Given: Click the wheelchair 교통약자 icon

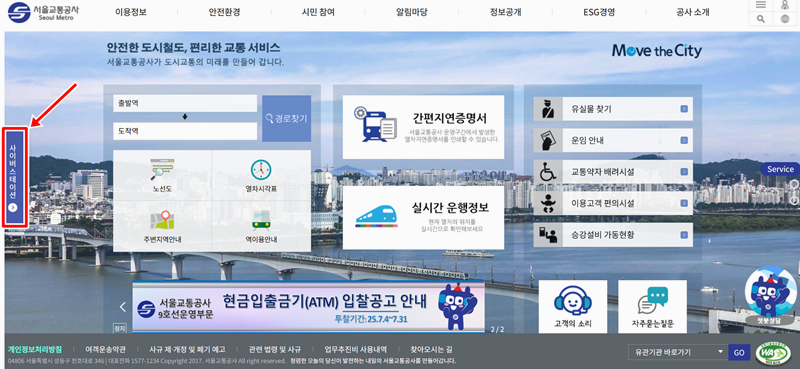Looking at the screenshot, I should pos(547,172).
